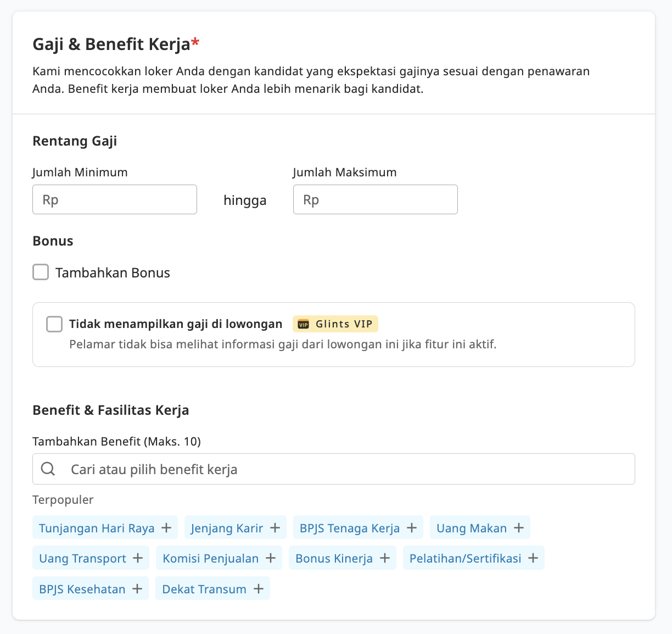Image resolution: width=672 pixels, height=634 pixels.
Task: Click plus icon beside Pelatihan/Sertifikasi
Action: pyautogui.click(x=533, y=558)
